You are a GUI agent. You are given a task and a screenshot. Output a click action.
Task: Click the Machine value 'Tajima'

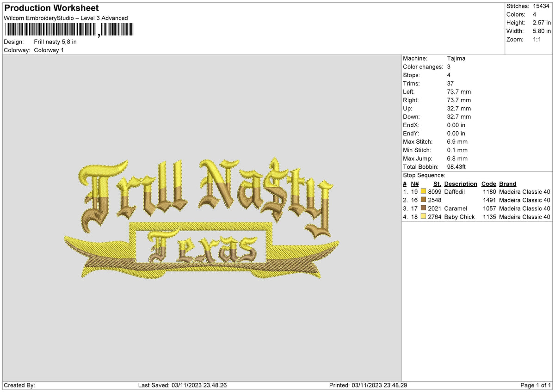click(456, 59)
